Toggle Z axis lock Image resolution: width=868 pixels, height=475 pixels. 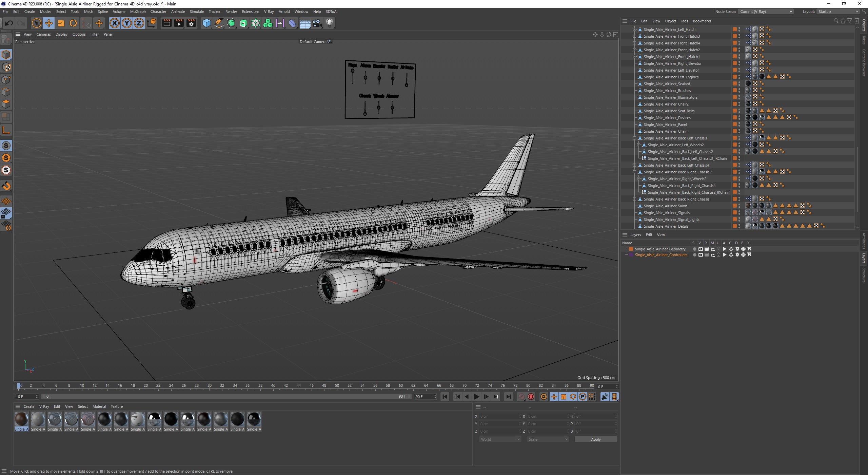[x=139, y=23]
